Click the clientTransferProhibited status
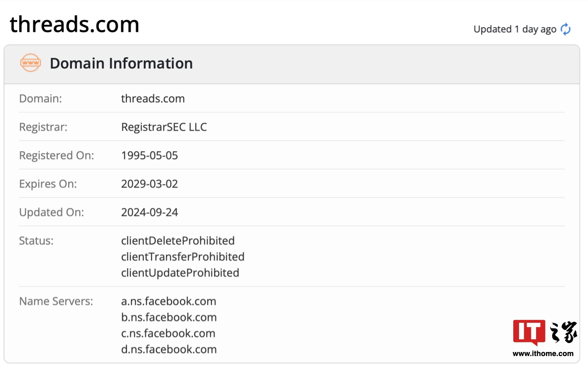588x370 pixels. (x=183, y=257)
